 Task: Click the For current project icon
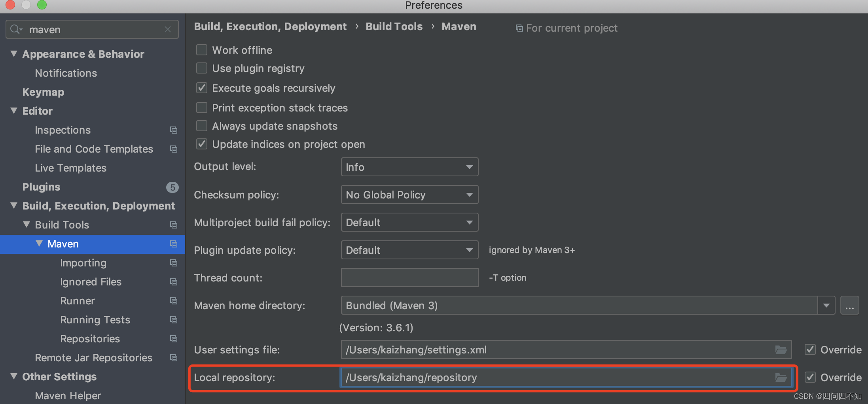(519, 28)
